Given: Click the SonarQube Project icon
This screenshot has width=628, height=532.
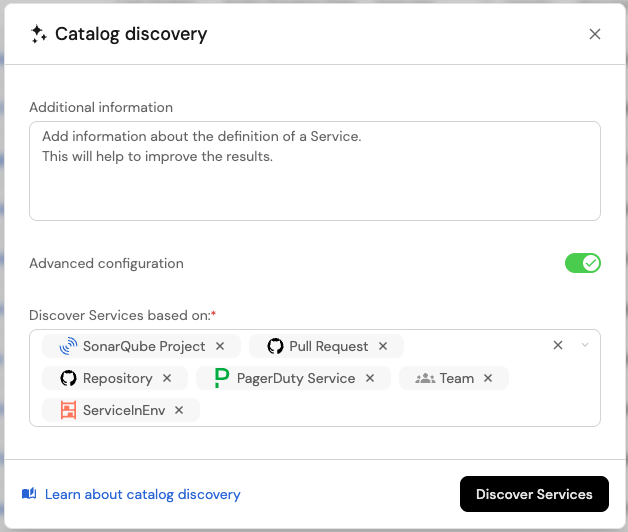Looking at the screenshot, I should coord(68,346).
